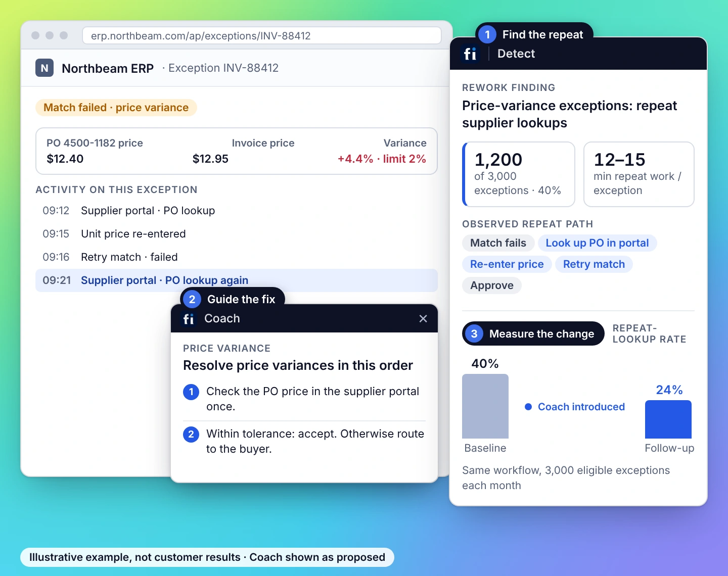Select the 09:16 Retry match failed row
Screen dimensions: 728x576
coord(237,257)
